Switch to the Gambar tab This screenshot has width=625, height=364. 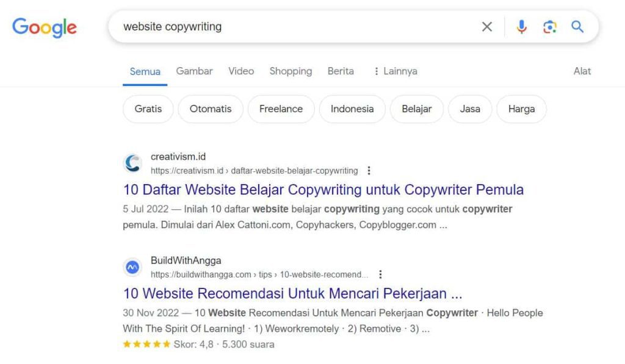[194, 71]
